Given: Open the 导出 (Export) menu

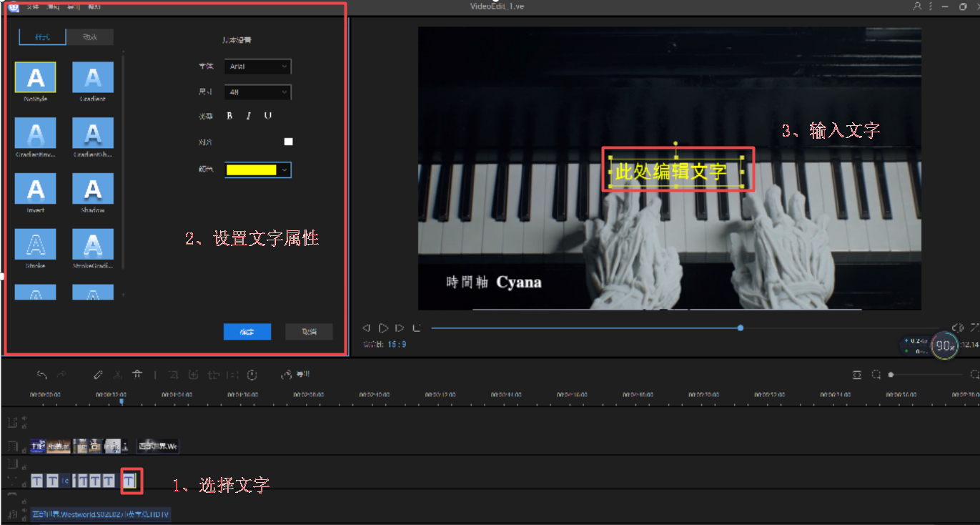Looking at the screenshot, I should click(74, 6).
